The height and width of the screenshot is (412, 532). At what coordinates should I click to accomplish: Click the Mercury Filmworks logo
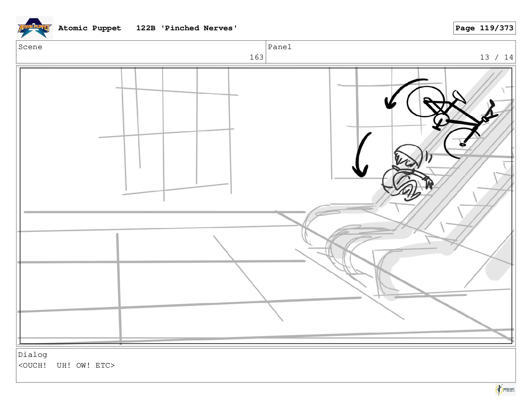pyautogui.click(x=505, y=390)
